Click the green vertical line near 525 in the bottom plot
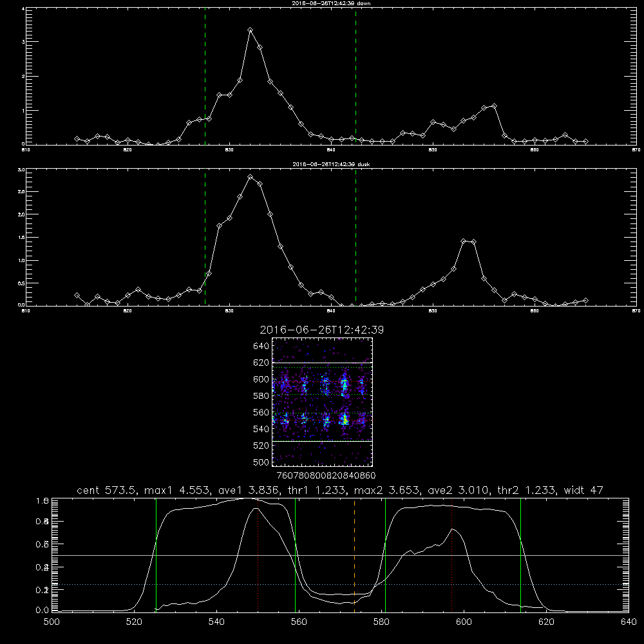The width and height of the screenshot is (644, 644). click(156, 555)
